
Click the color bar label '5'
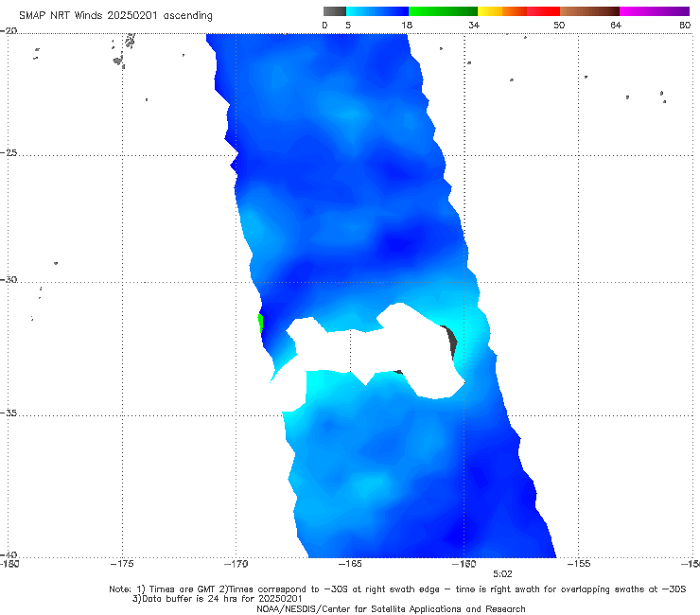coord(348,25)
